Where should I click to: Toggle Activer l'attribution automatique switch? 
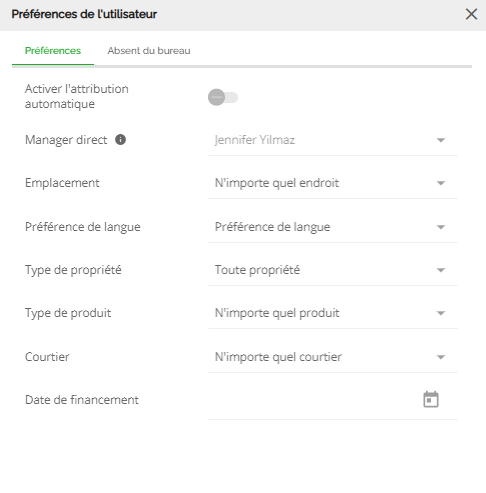223,97
